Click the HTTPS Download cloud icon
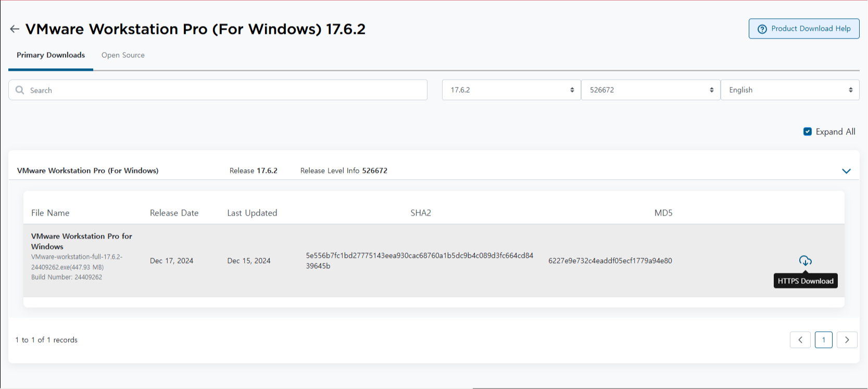Image resolution: width=868 pixels, height=389 pixels. tap(806, 261)
